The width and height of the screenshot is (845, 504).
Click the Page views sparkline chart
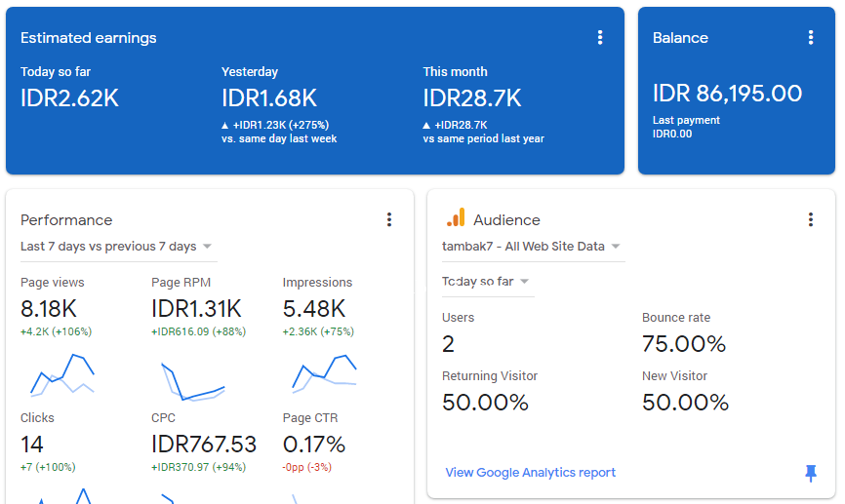pos(62,375)
